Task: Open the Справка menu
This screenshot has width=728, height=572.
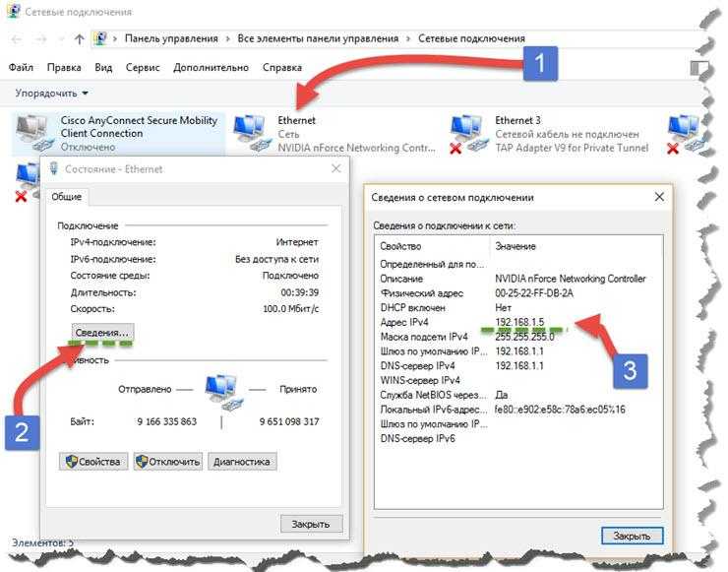Action: pos(282,67)
